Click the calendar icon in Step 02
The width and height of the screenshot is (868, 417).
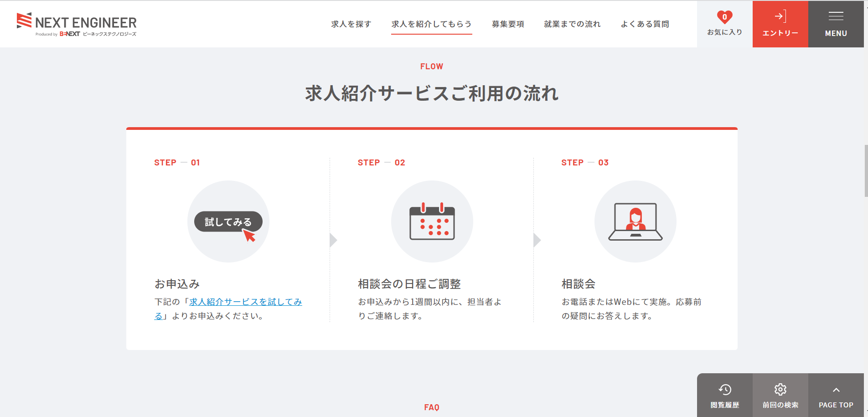pyautogui.click(x=432, y=221)
